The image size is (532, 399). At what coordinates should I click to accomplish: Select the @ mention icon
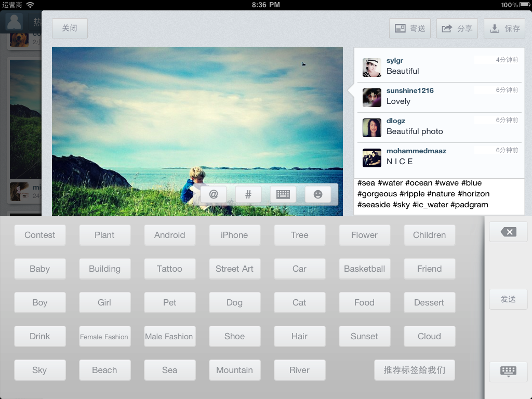point(212,194)
